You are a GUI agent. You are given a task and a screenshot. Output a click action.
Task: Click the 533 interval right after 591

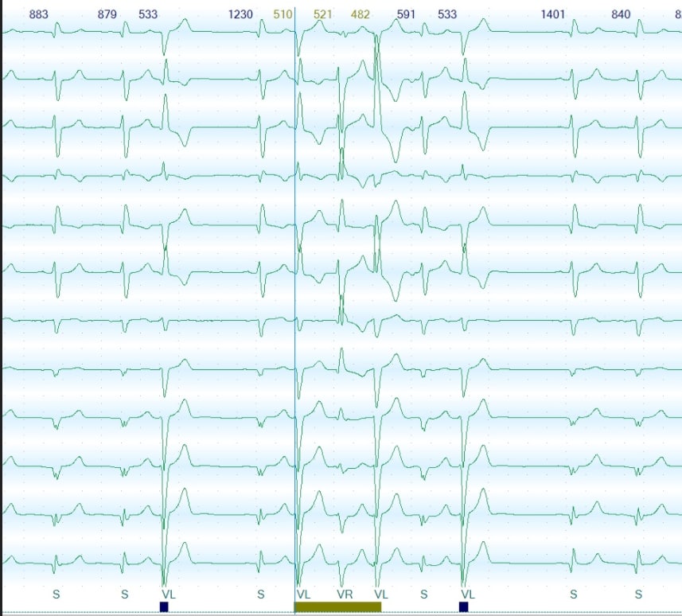447,14
